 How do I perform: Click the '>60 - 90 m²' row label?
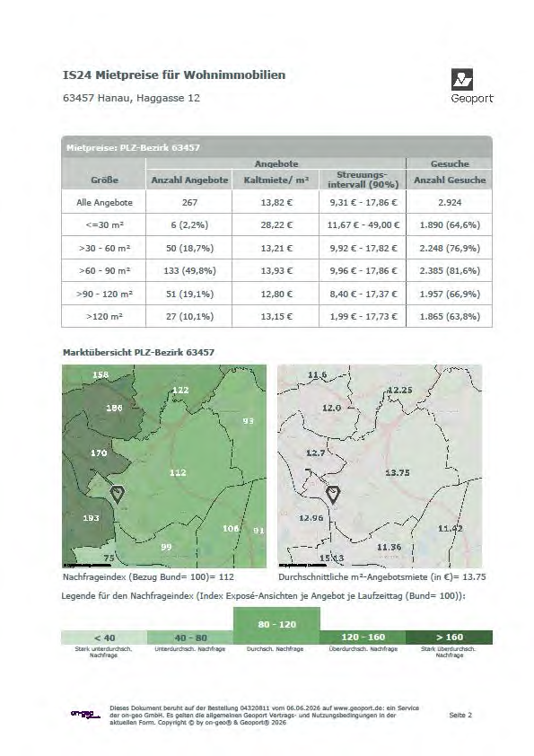pos(104,271)
